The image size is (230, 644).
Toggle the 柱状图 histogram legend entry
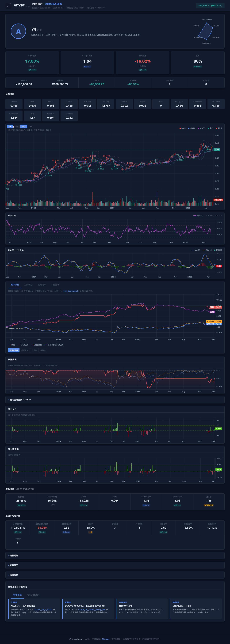coord(218,250)
